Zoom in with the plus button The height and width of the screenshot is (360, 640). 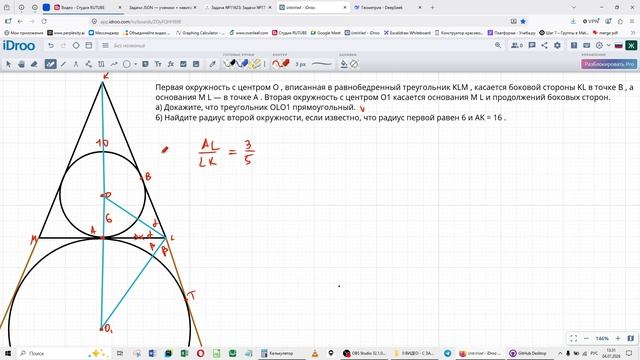pos(618,338)
